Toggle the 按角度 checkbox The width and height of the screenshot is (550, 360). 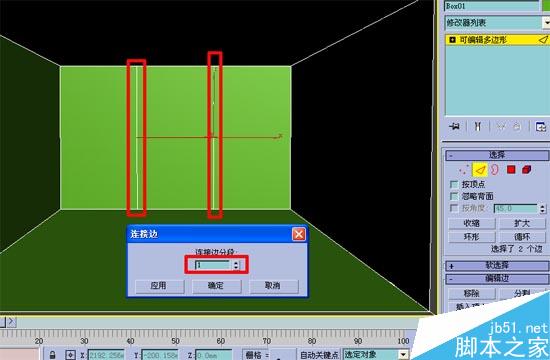[454, 208]
